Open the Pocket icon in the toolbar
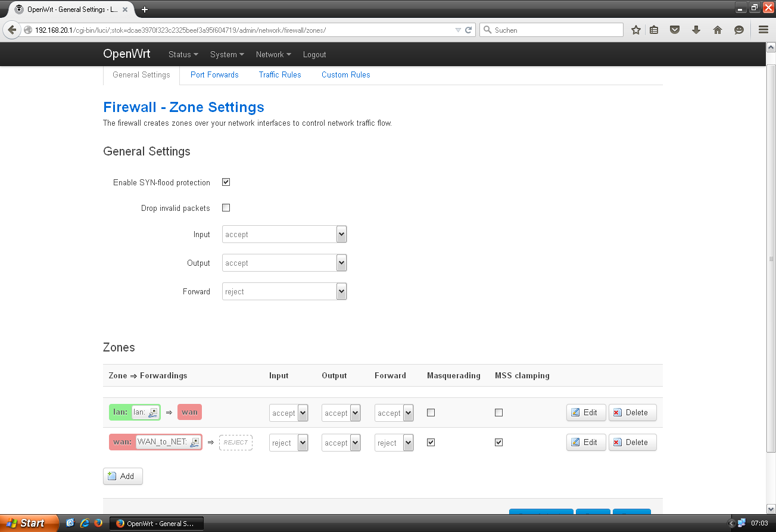The height and width of the screenshot is (532, 776). [x=675, y=30]
